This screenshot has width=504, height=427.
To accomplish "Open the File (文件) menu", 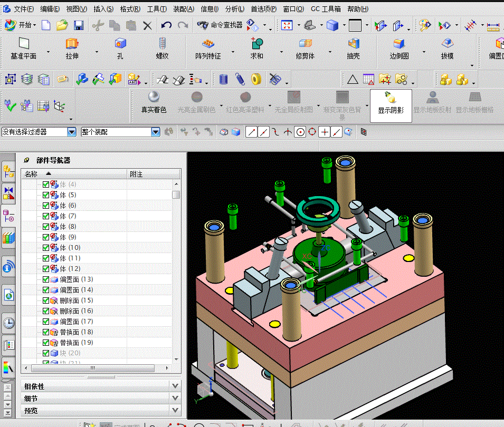I will [23, 9].
